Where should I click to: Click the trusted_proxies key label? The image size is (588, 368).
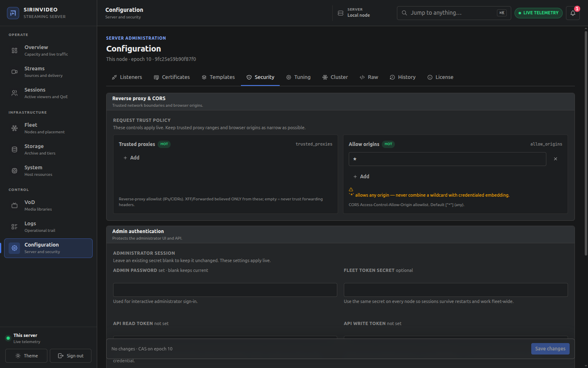click(314, 144)
